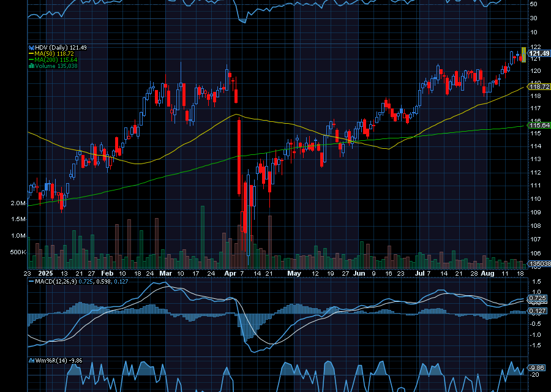The image size is (551, 392).
Task: Click the yellow 118.72 axis price tag
Action: coord(538,87)
